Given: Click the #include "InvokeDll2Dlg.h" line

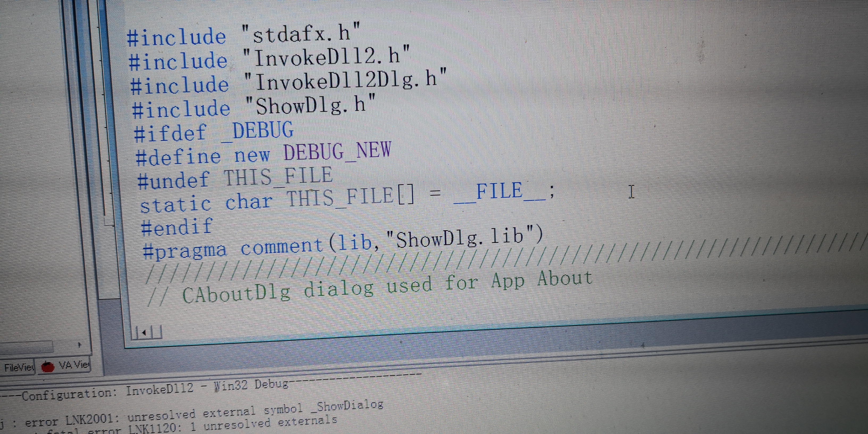Looking at the screenshot, I should click(x=289, y=81).
